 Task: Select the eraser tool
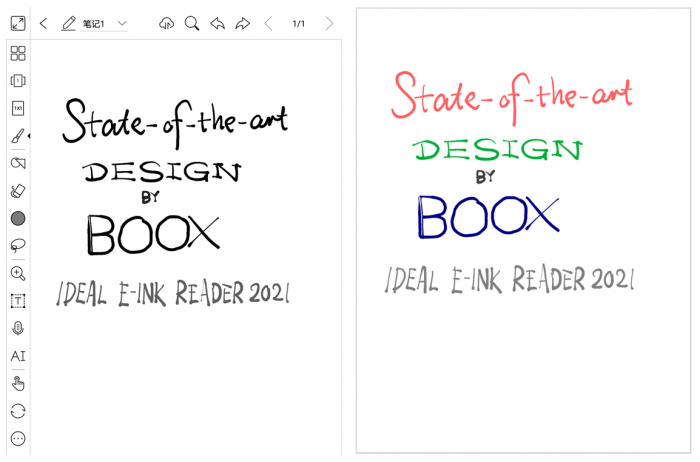coord(18,191)
